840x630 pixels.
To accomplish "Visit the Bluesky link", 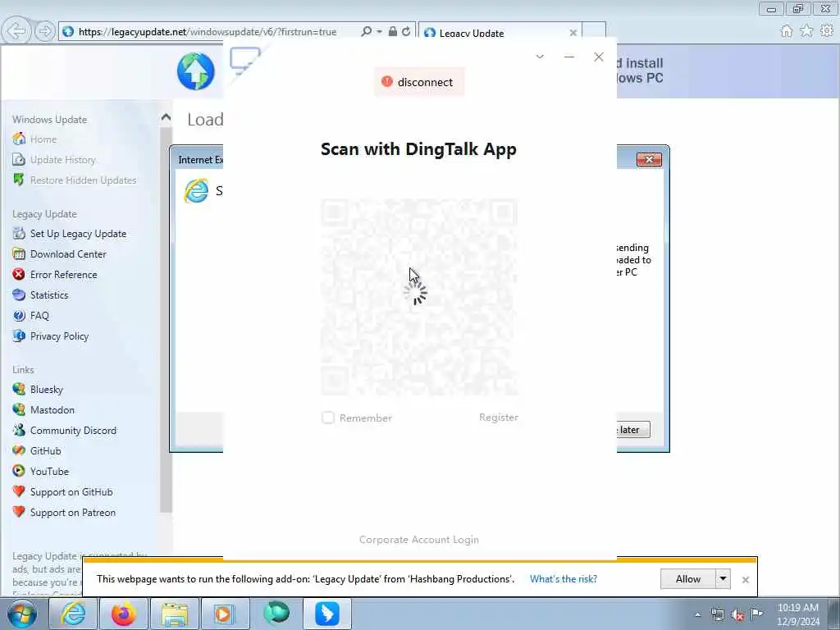I will [x=47, y=390].
